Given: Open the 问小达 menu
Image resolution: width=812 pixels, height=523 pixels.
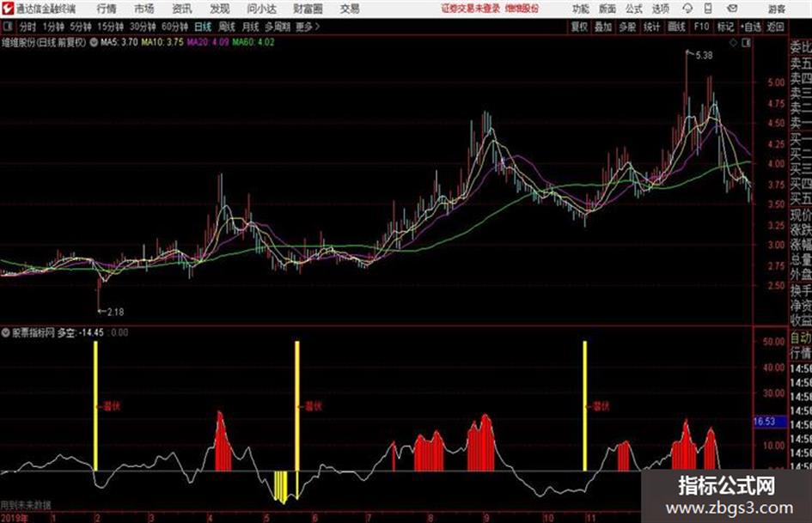Looking at the screenshot, I should click(x=261, y=9).
